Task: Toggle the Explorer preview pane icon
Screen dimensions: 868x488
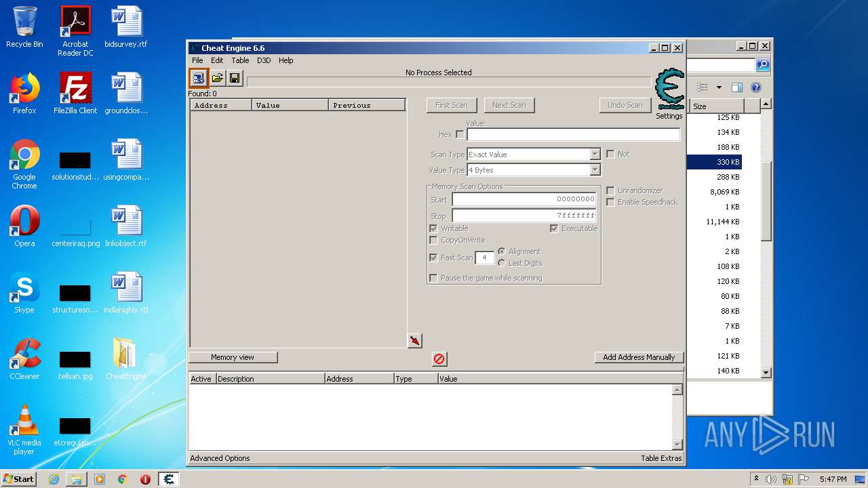Action: 737,87
